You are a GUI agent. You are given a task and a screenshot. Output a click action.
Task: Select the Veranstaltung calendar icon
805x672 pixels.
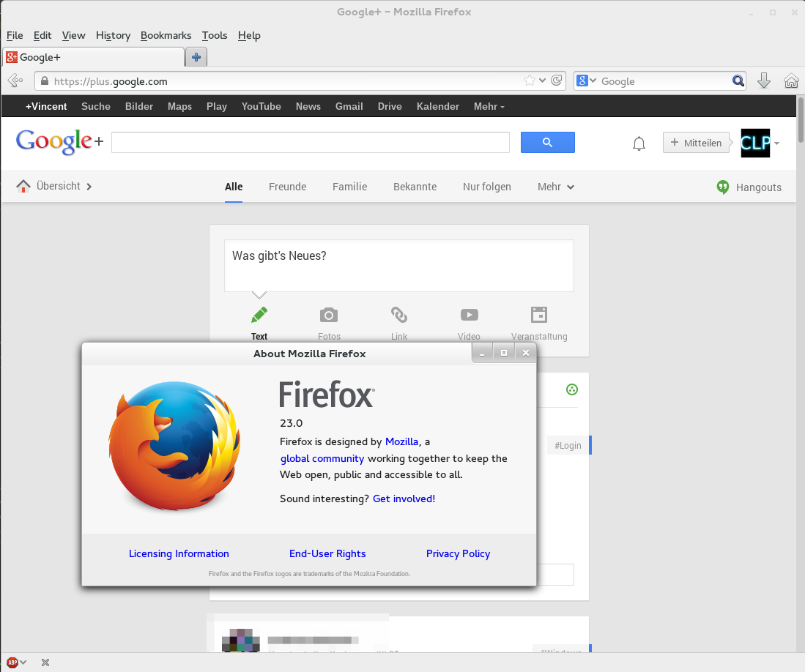coord(539,316)
